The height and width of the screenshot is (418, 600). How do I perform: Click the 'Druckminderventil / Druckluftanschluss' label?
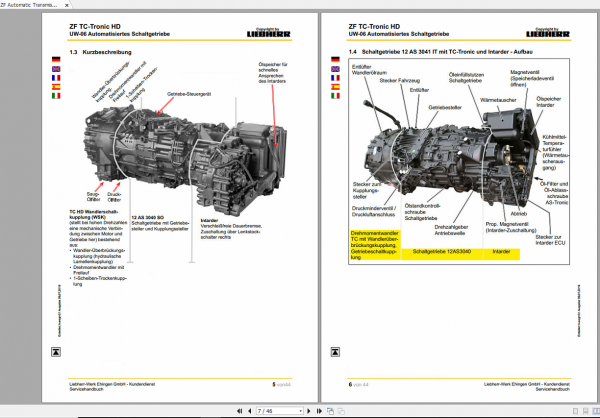pyautogui.click(x=373, y=212)
